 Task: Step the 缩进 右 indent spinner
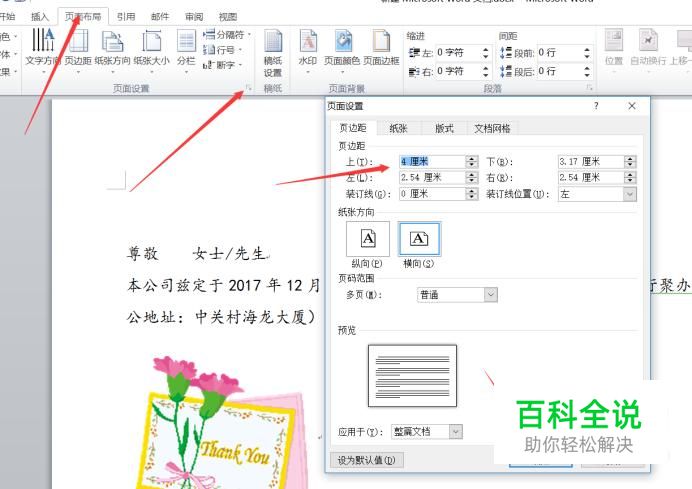tap(485, 71)
